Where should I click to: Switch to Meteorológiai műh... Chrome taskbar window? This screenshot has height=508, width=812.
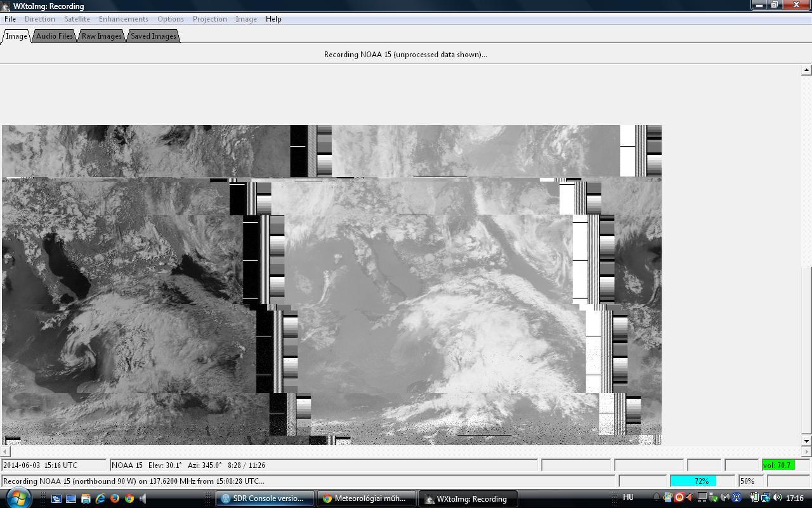coord(367,498)
